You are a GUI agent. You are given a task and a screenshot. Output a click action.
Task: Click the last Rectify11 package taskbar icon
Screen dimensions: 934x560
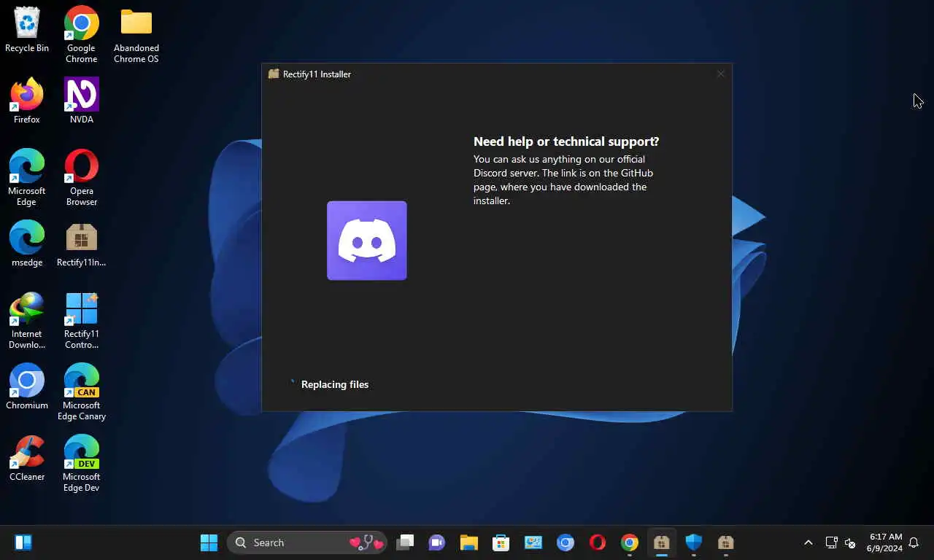pyautogui.click(x=726, y=542)
